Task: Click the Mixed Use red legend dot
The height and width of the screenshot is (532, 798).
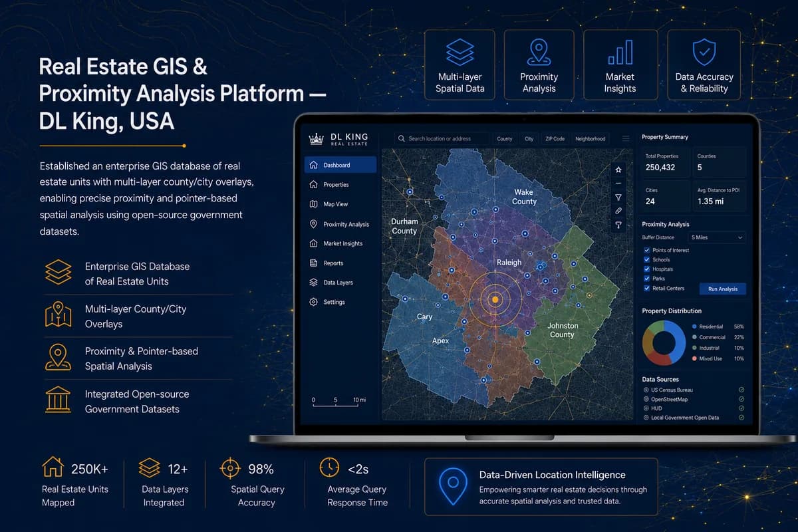Action: [694, 358]
